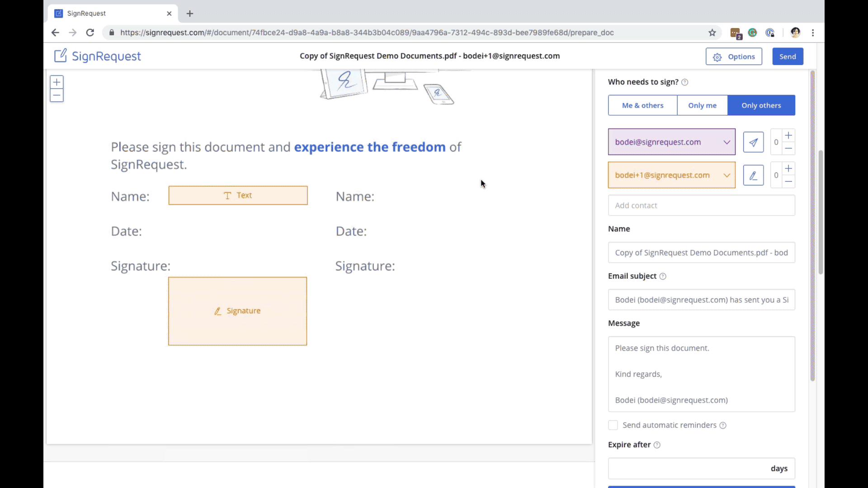868x488 pixels.
Task: Close the SignRequest browser tab
Action: tap(169, 14)
